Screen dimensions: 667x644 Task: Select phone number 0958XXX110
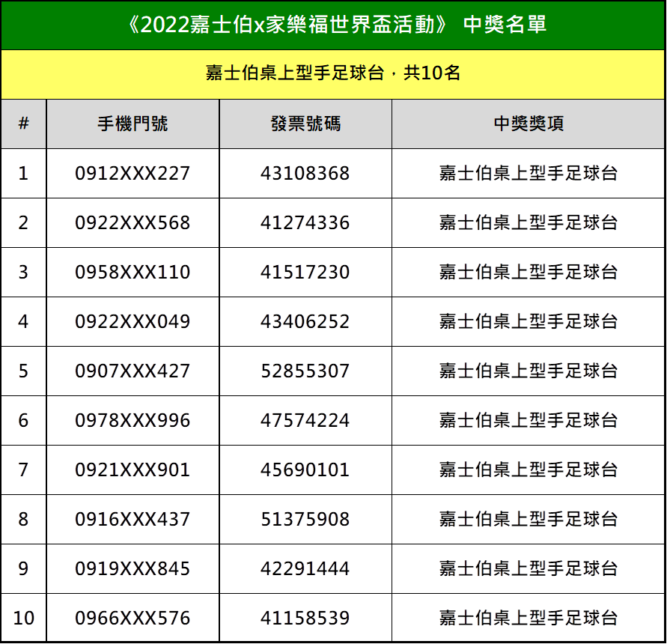point(133,272)
